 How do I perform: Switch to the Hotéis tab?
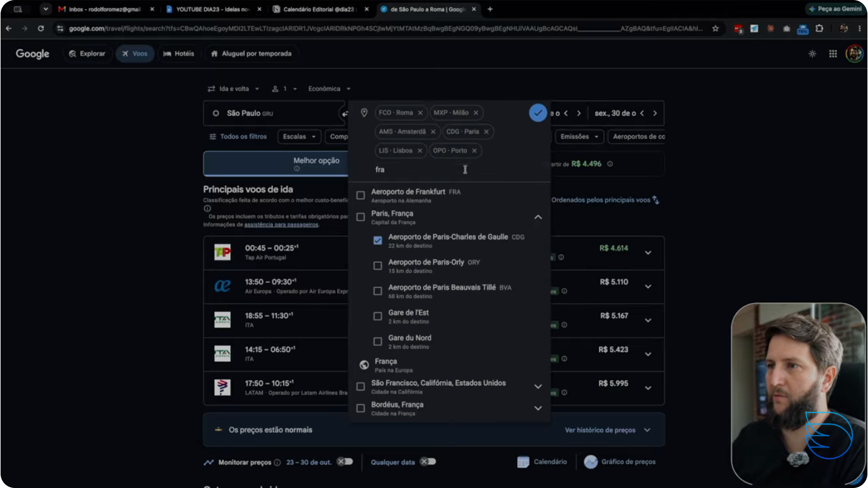179,54
